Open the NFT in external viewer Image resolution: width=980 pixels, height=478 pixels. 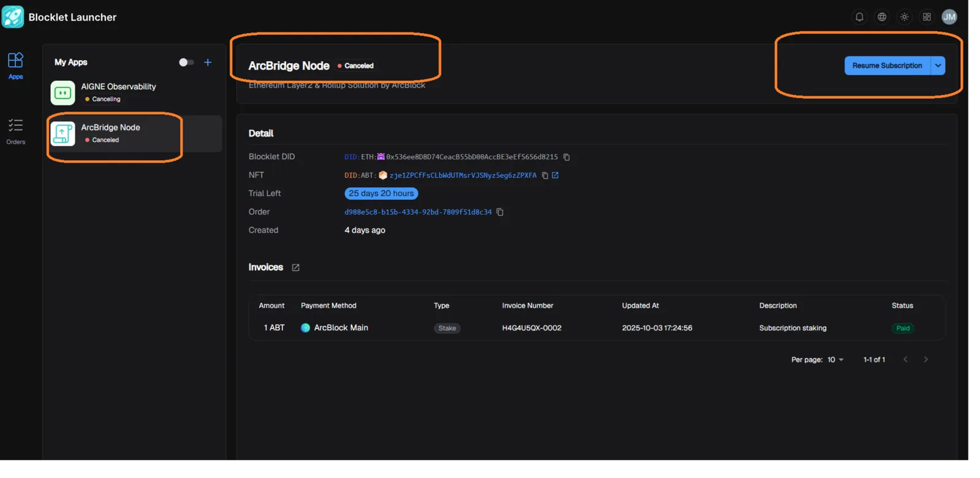[555, 175]
